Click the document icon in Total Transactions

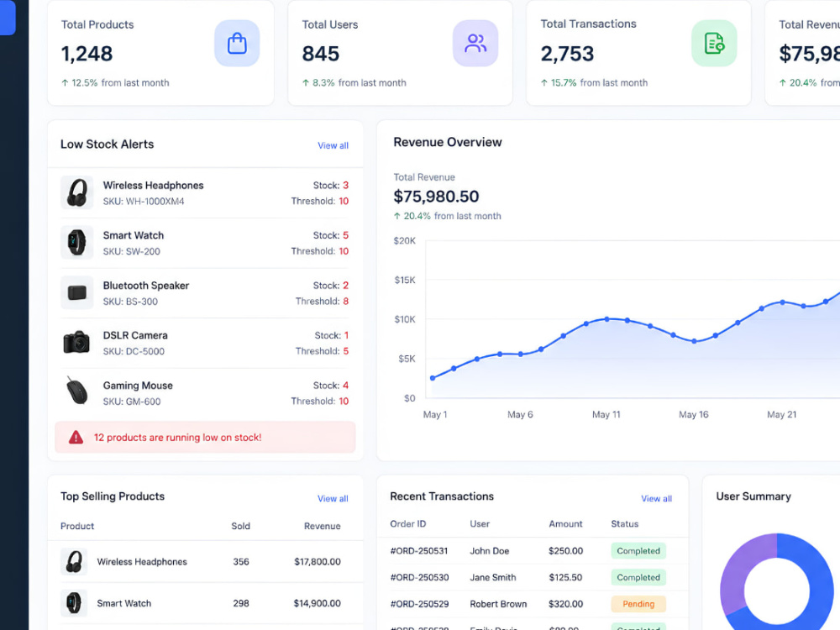pyautogui.click(x=714, y=44)
